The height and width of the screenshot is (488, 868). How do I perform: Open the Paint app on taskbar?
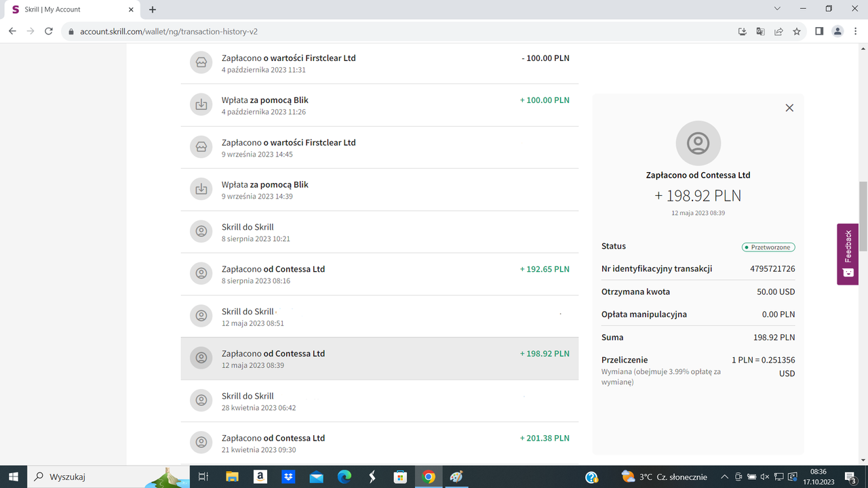coord(456,476)
